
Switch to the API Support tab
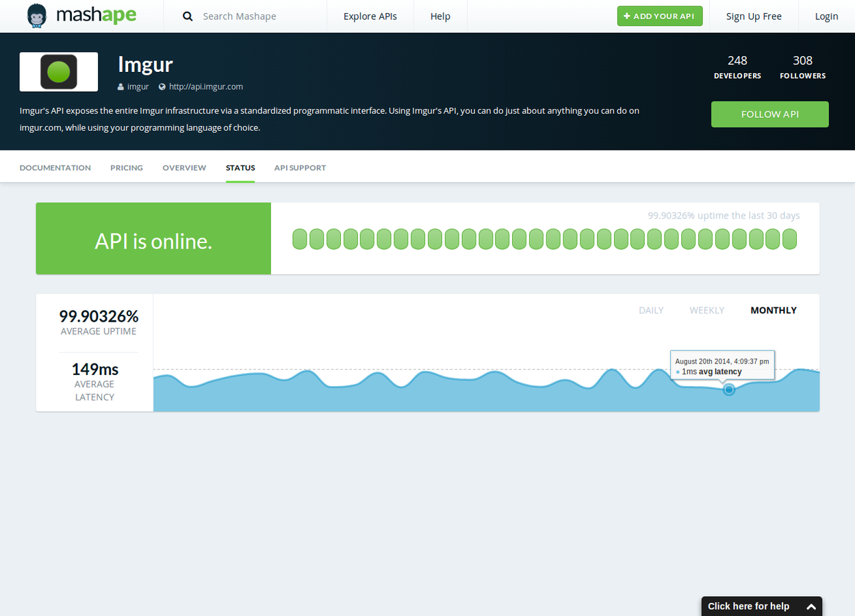pyautogui.click(x=300, y=168)
